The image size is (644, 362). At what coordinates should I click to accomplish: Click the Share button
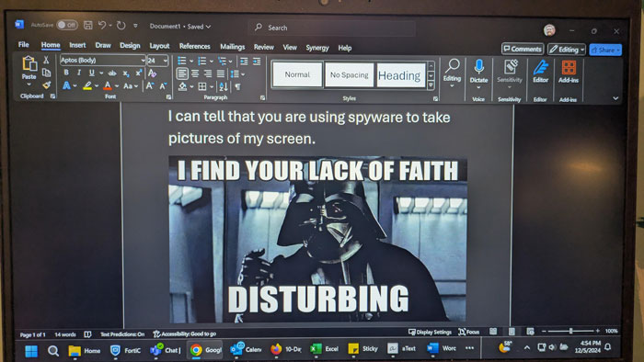605,50
